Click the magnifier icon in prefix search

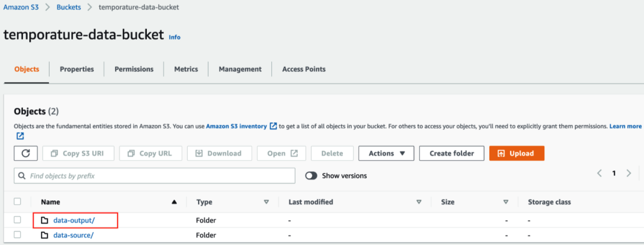pyautogui.click(x=22, y=176)
